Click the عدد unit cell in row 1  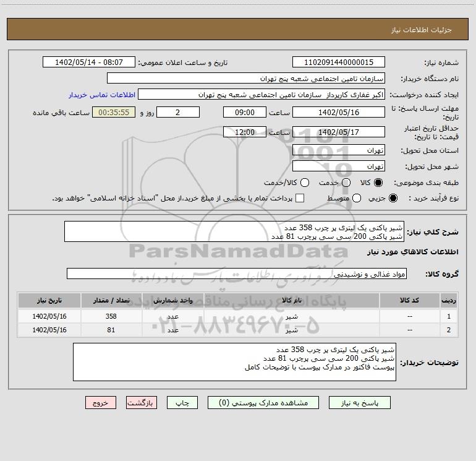click(173, 316)
